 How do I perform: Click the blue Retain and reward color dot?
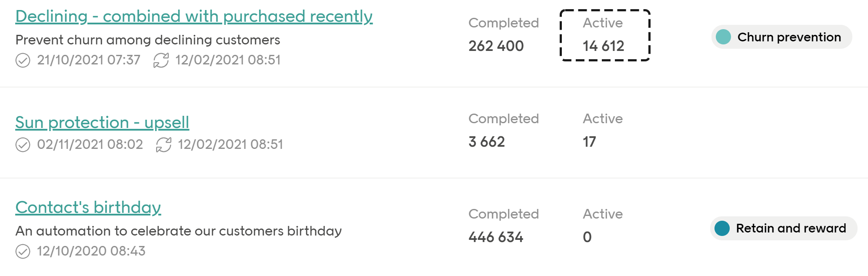(722, 228)
